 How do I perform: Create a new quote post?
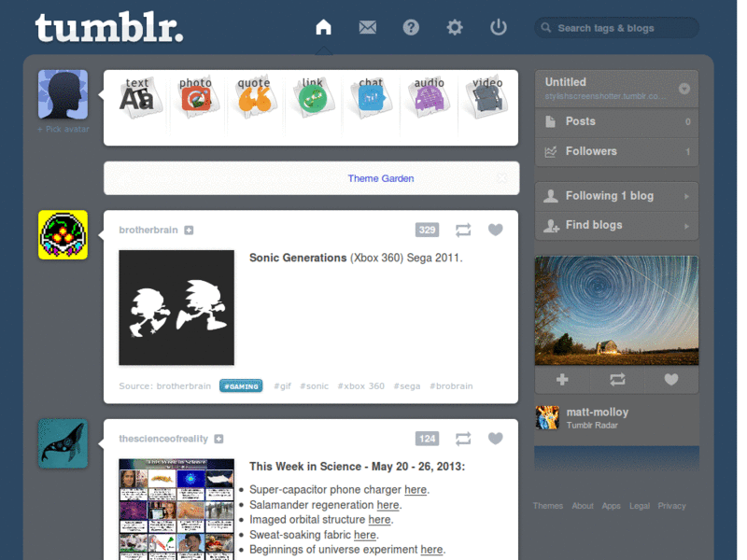coord(255,98)
